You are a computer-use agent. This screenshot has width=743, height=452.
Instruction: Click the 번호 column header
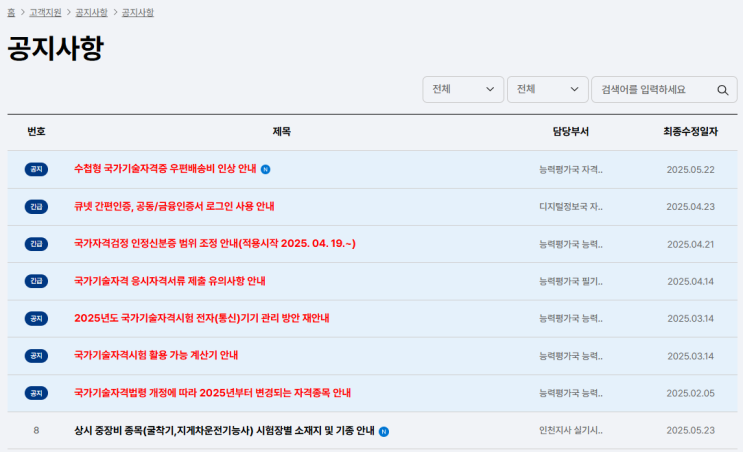click(x=36, y=132)
